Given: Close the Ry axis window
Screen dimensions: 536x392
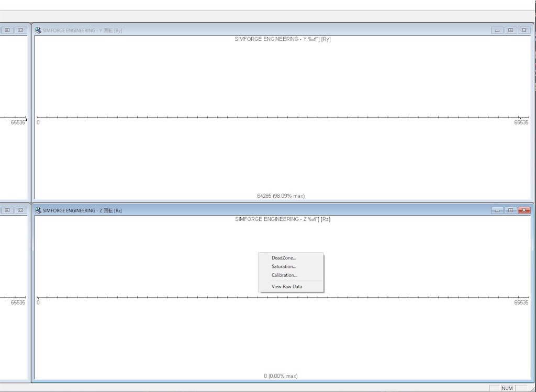Looking at the screenshot, I should [524, 30].
